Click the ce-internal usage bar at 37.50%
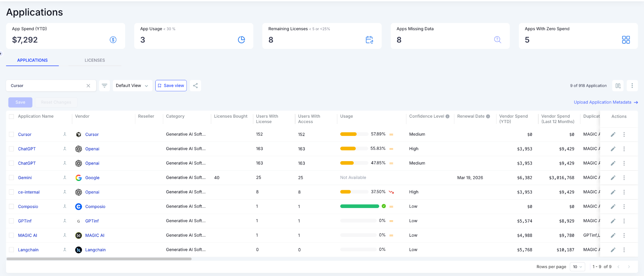 354,192
